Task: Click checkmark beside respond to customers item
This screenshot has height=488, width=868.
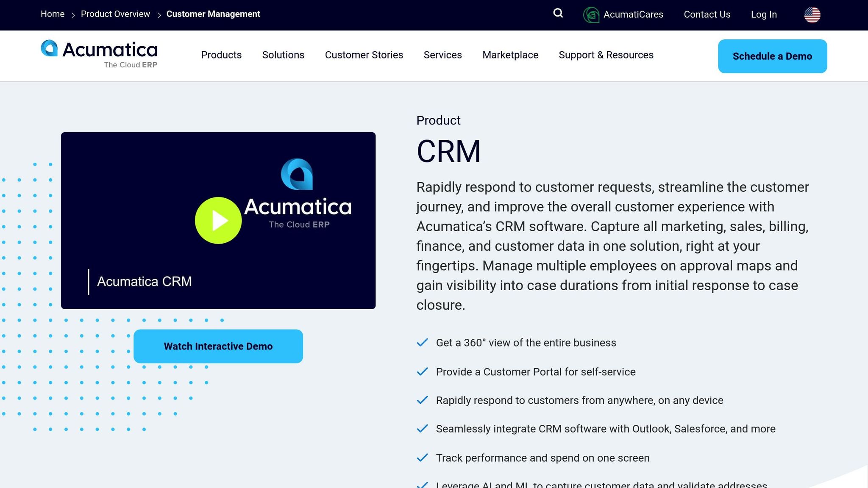Action: [422, 400]
